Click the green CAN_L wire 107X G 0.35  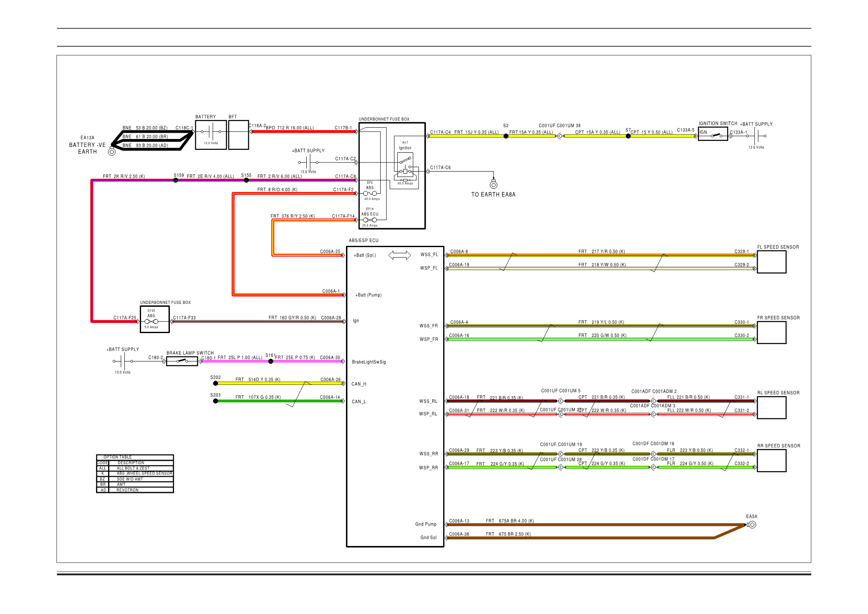coord(259,401)
